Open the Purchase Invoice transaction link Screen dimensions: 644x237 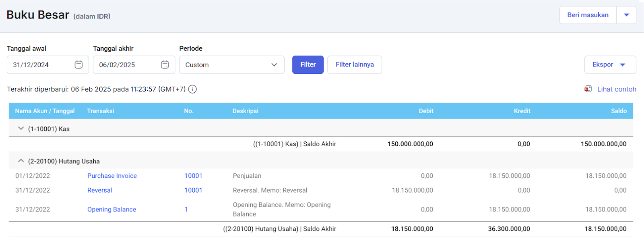(x=112, y=176)
